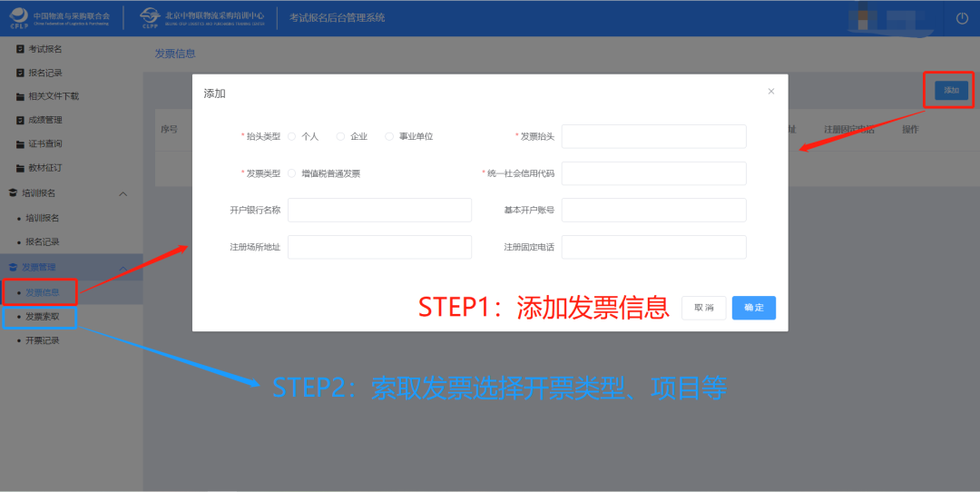Click the 教材征订 folder icon
980x492 pixels.
tap(20, 168)
